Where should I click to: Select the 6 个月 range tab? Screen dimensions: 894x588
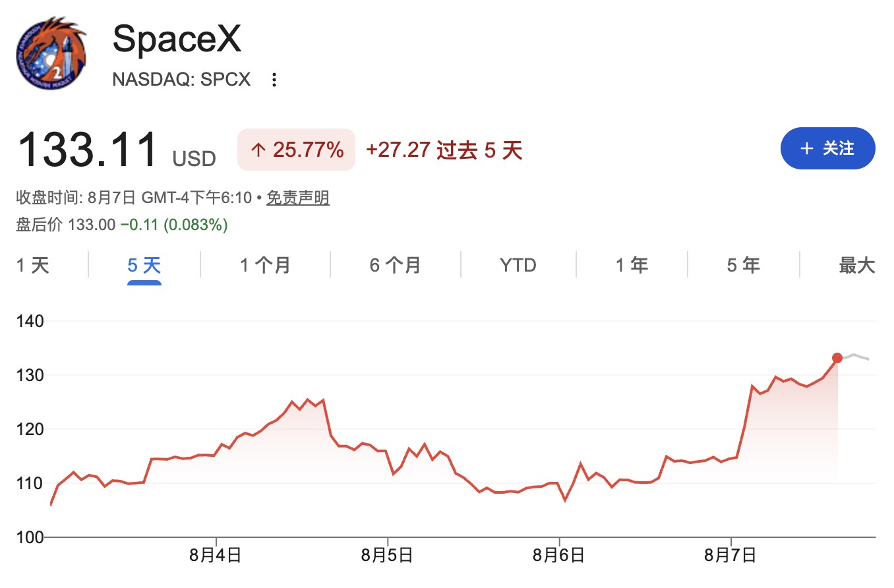[x=396, y=266]
